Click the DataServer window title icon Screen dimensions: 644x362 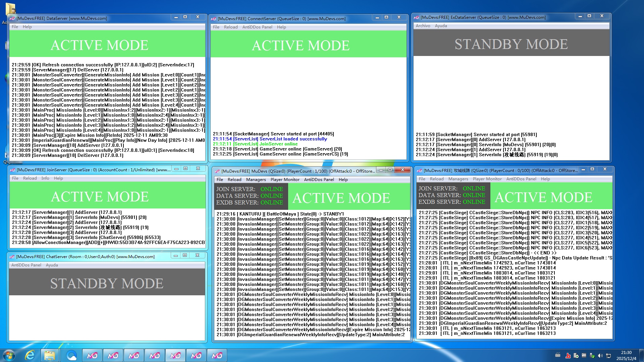tap(12, 18)
